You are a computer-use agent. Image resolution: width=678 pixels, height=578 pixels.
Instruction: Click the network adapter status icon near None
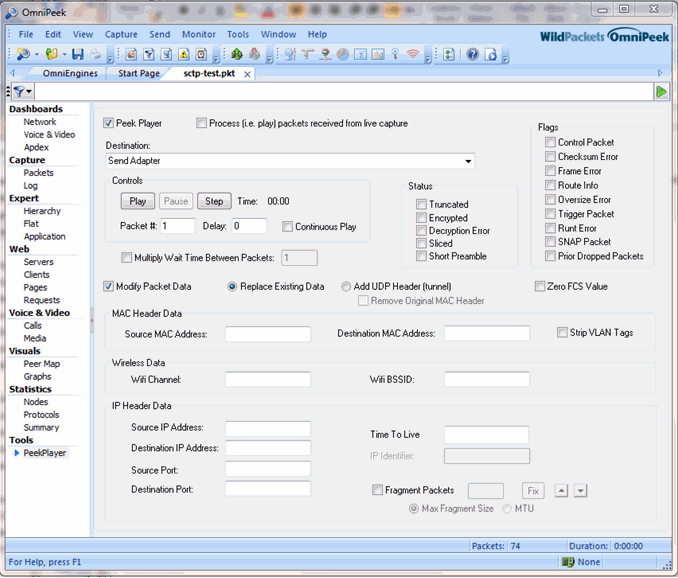click(568, 562)
